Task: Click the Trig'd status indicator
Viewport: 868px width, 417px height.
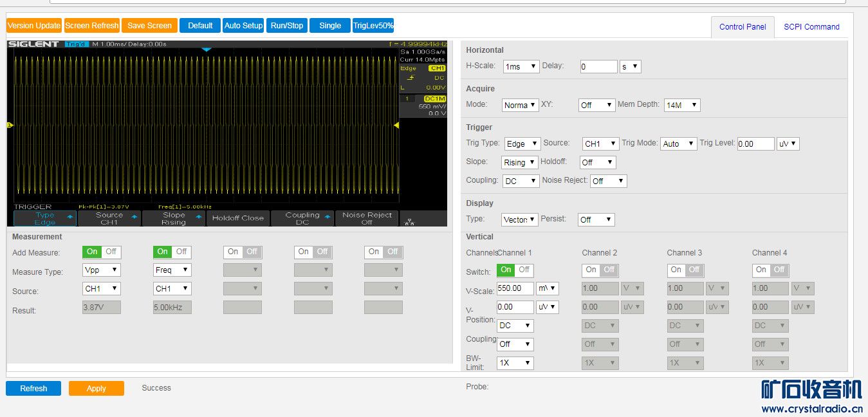Action: pos(77,44)
